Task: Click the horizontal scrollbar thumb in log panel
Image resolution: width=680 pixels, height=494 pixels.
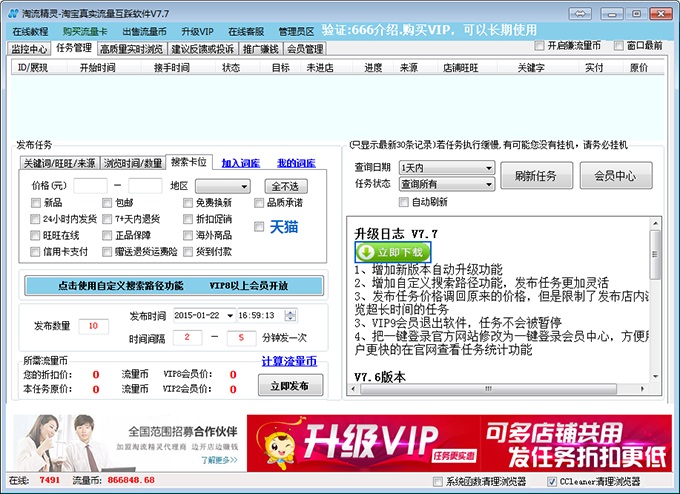Action: (488, 389)
